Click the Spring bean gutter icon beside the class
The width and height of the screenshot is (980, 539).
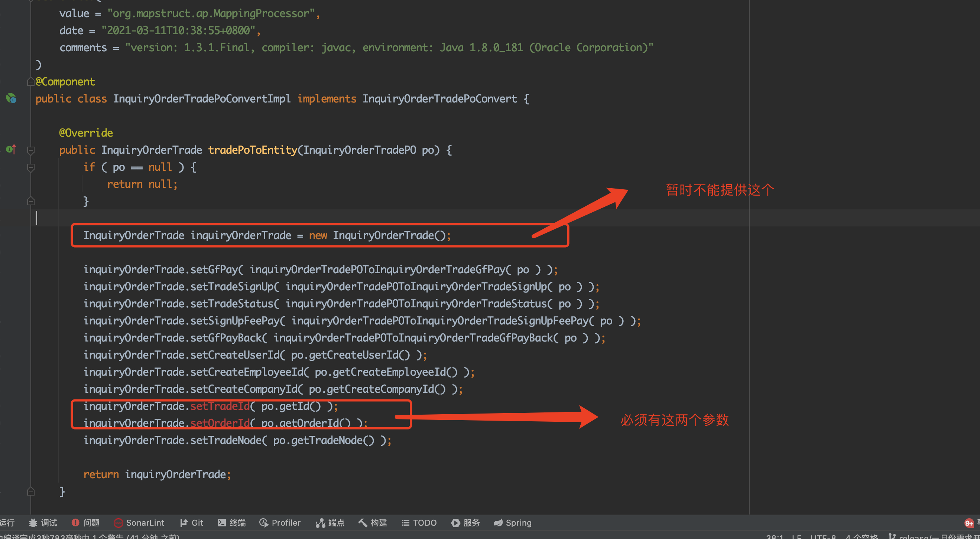[x=11, y=99]
